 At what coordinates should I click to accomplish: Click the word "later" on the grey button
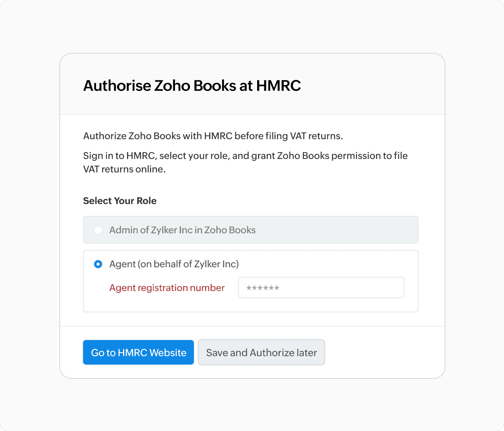pos(307,353)
